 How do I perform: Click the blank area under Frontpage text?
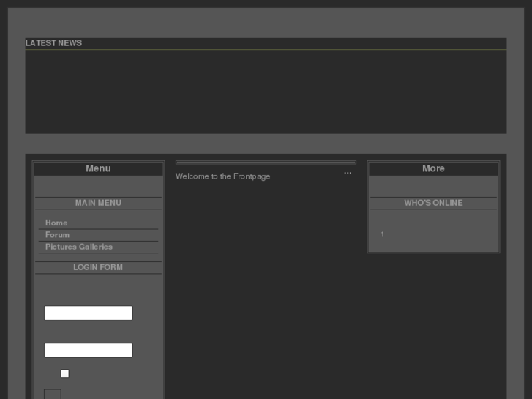(266, 293)
